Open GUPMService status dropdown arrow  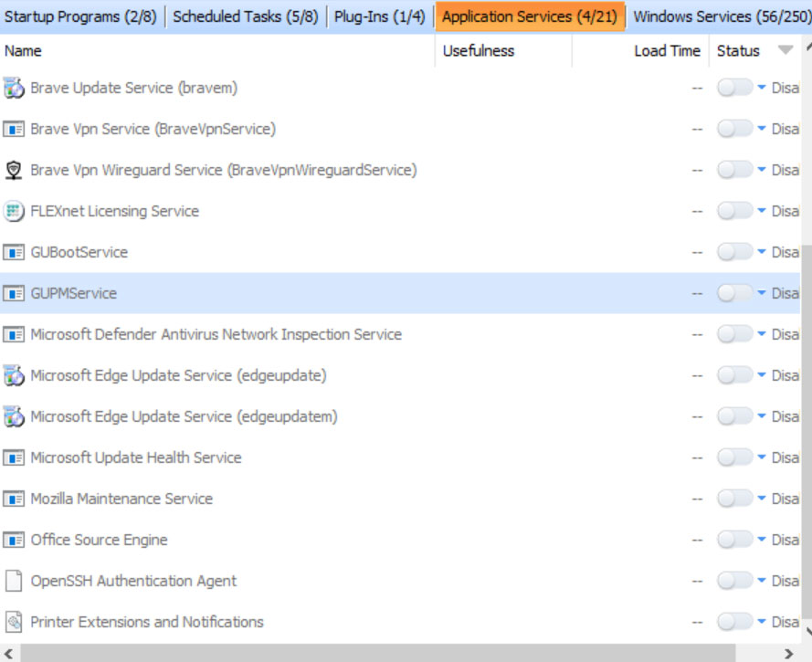tap(761, 293)
